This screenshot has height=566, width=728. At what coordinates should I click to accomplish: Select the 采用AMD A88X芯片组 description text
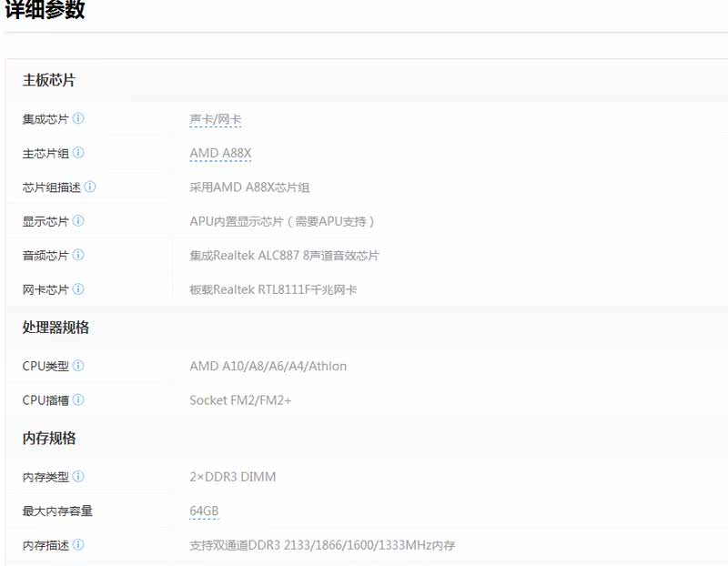(249, 187)
